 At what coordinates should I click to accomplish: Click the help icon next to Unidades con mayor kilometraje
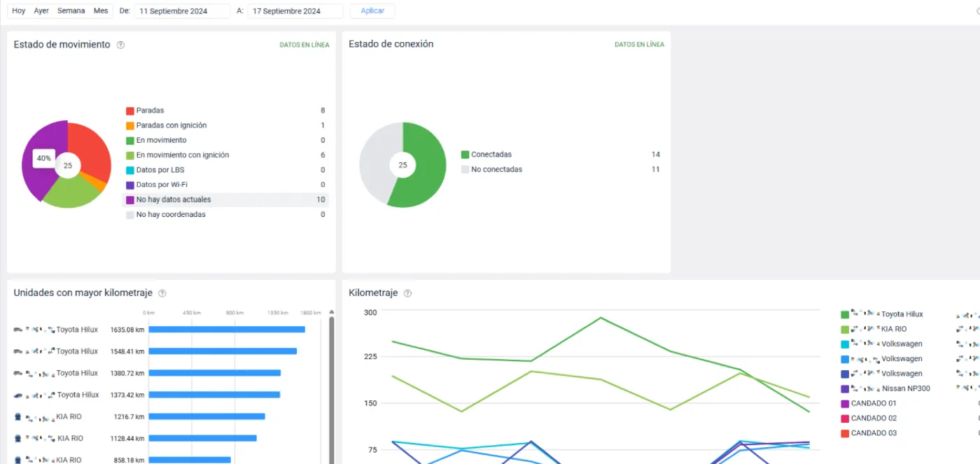162,293
